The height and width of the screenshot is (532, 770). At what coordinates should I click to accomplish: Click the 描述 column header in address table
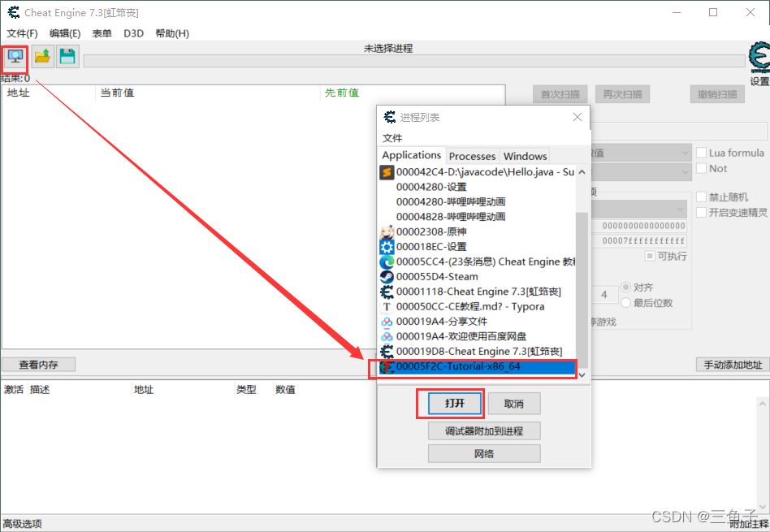[x=40, y=390]
